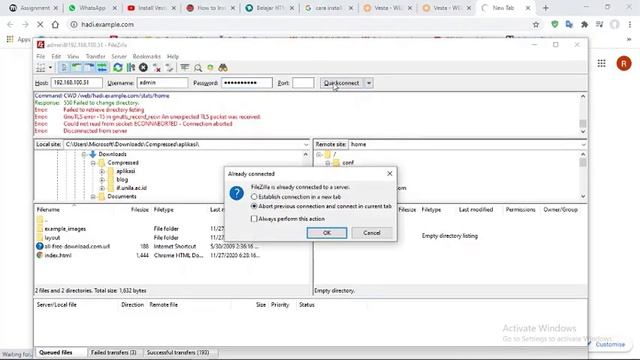This screenshot has height=360, width=640.
Task: Click the Quickconnect button
Action: (x=341, y=83)
